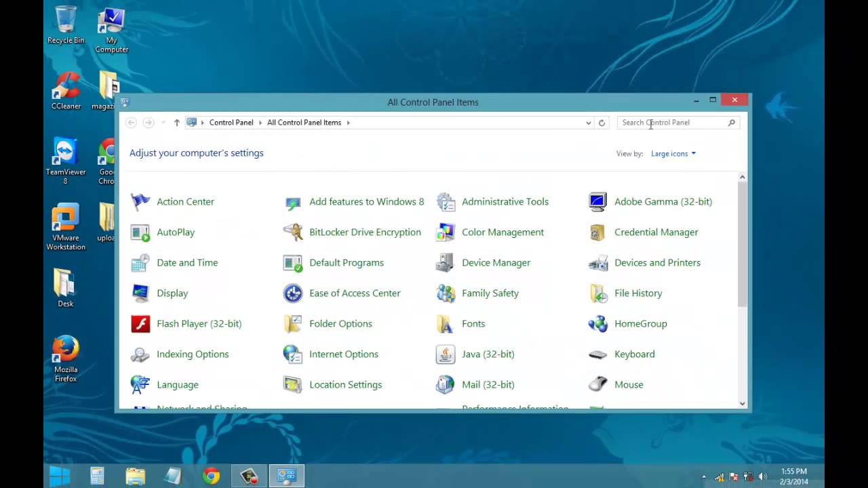Open the Administrative Tools icon
The width and height of the screenshot is (868, 488).
point(446,201)
